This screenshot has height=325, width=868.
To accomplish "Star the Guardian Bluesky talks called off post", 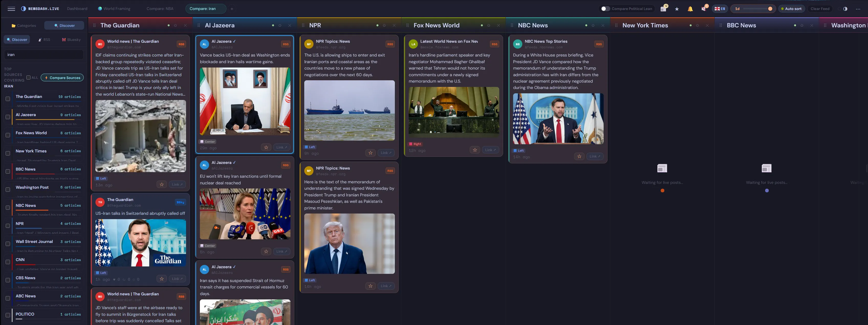I will (162, 279).
